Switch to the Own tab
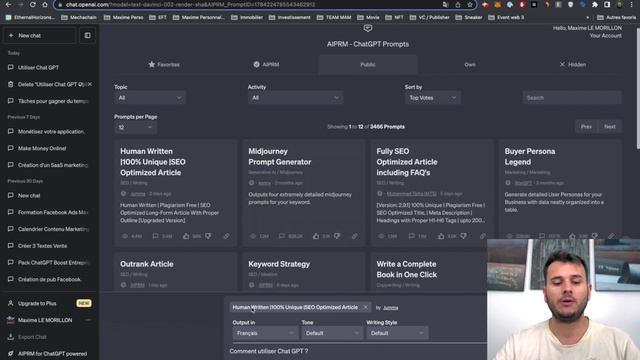 pos(470,64)
